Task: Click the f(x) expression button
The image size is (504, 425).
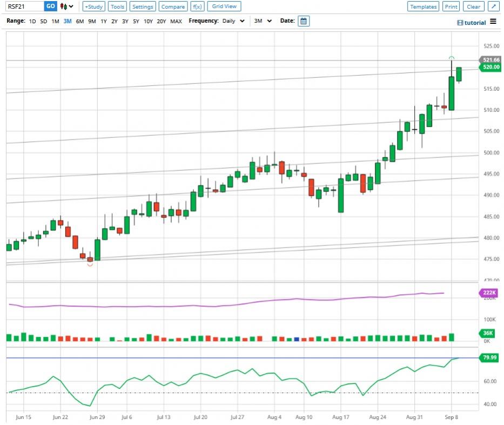Action: [x=197, y=6]
